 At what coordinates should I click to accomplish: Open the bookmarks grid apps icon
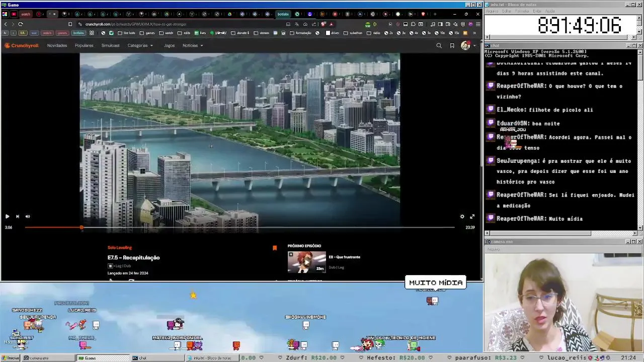tap(92, 33)
